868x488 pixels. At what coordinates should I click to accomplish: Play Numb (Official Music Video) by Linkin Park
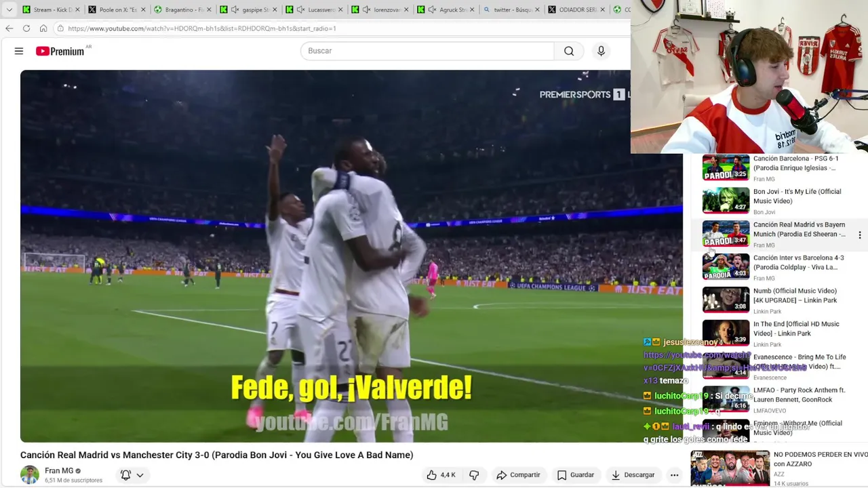click(x=795, y=296)
